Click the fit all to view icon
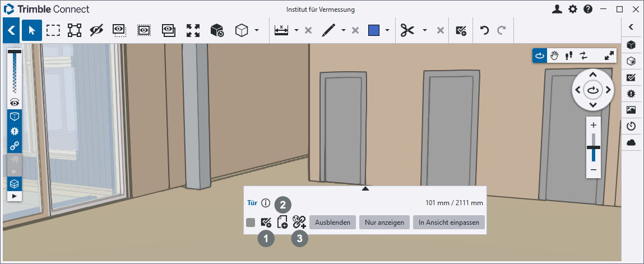This screenshot has height=264, width=644. click(193, 30)
